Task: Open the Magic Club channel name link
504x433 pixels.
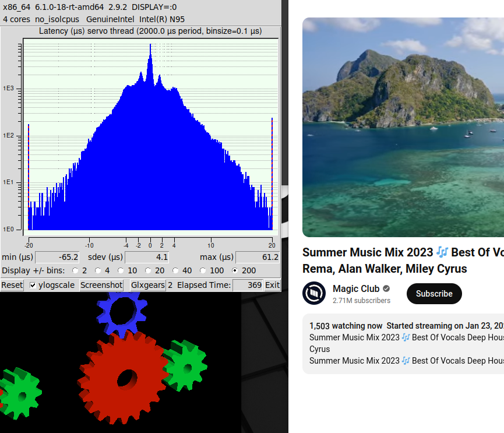Action: pos(356,288)
